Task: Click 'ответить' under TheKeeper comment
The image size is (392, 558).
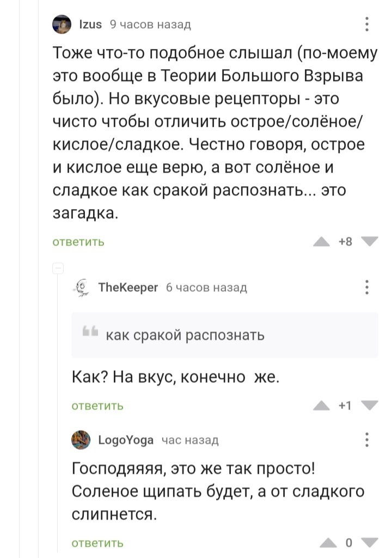Action: [x=98, y=406]
